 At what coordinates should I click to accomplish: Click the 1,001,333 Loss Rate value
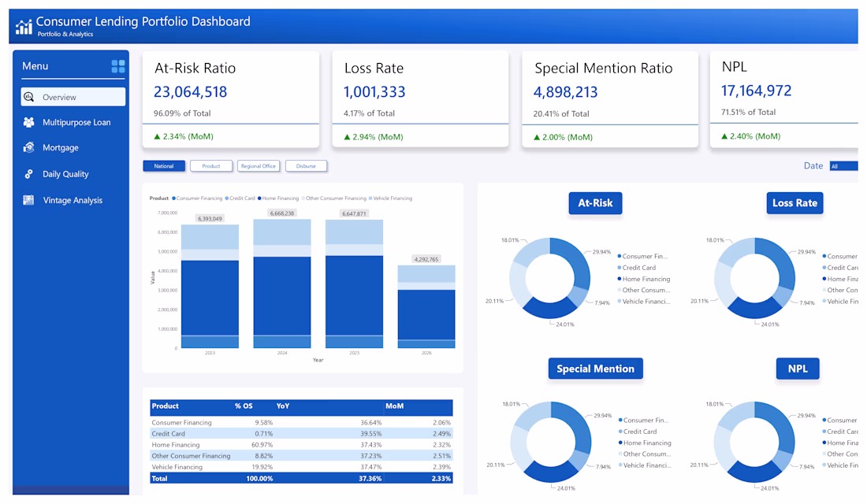[374, 91]
